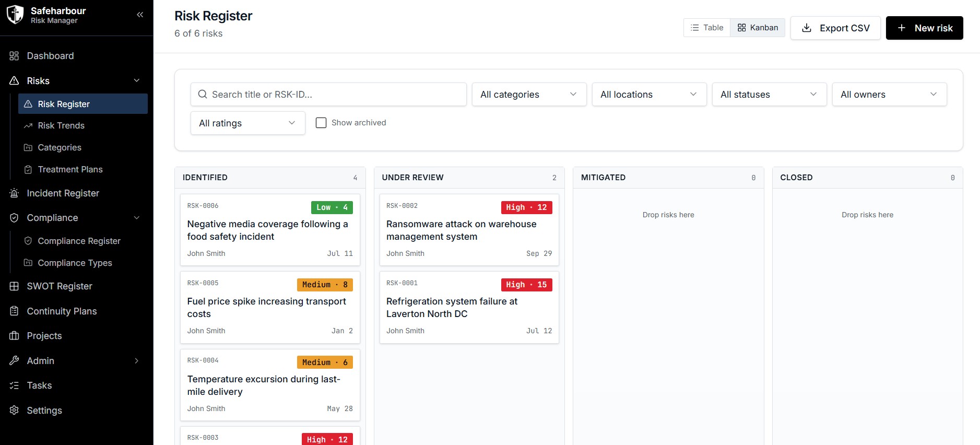Viewport: 980px width, 445px height.
Task: Click the search magnifier icon
Action: pos(203,95)
